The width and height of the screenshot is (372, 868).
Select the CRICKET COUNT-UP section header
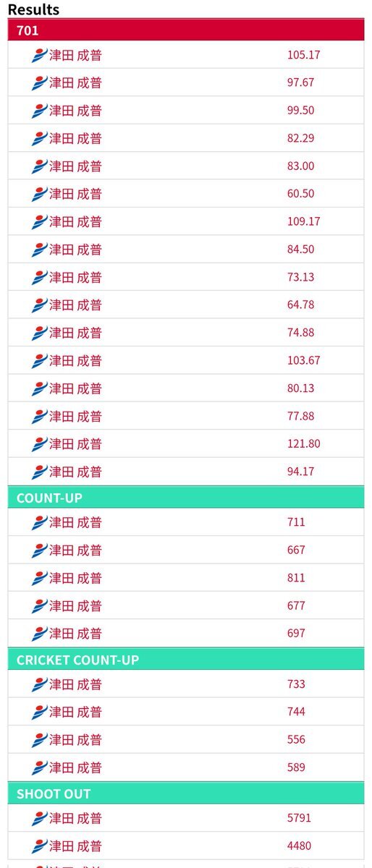[x=186, y=660]
